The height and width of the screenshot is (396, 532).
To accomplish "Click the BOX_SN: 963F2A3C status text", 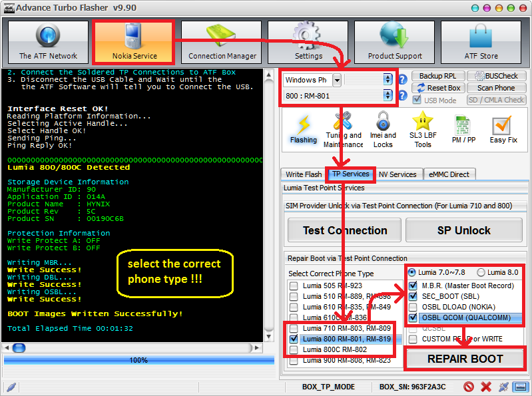I will [412, 387].
